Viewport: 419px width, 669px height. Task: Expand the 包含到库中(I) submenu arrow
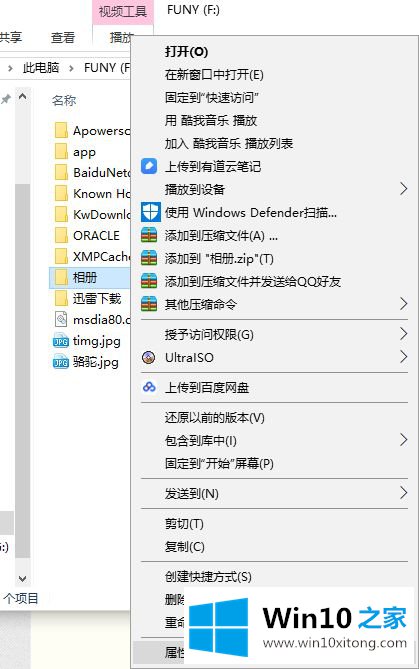click(x=403, y=440)
